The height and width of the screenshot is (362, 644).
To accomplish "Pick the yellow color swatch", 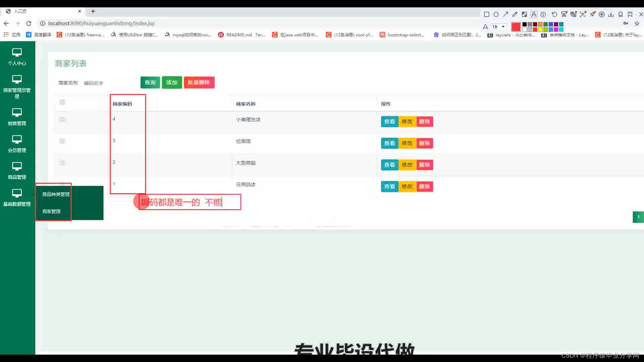I will pos(540,29).
